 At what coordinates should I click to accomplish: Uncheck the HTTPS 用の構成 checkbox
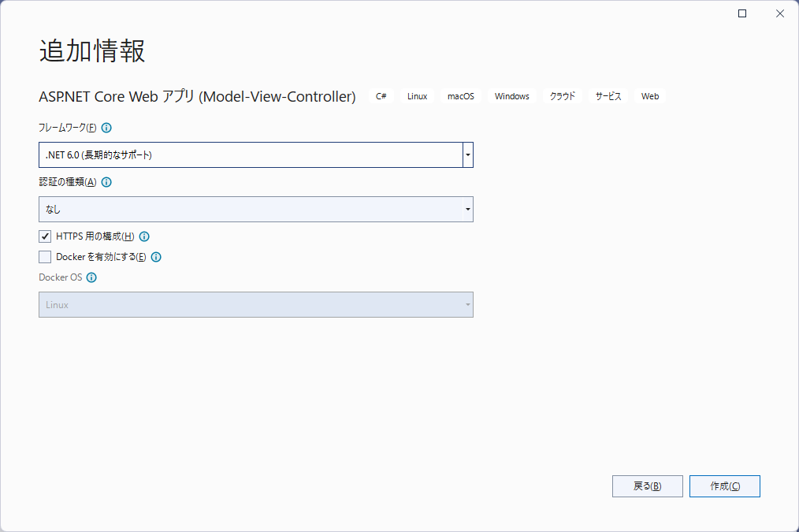point(45,236)
